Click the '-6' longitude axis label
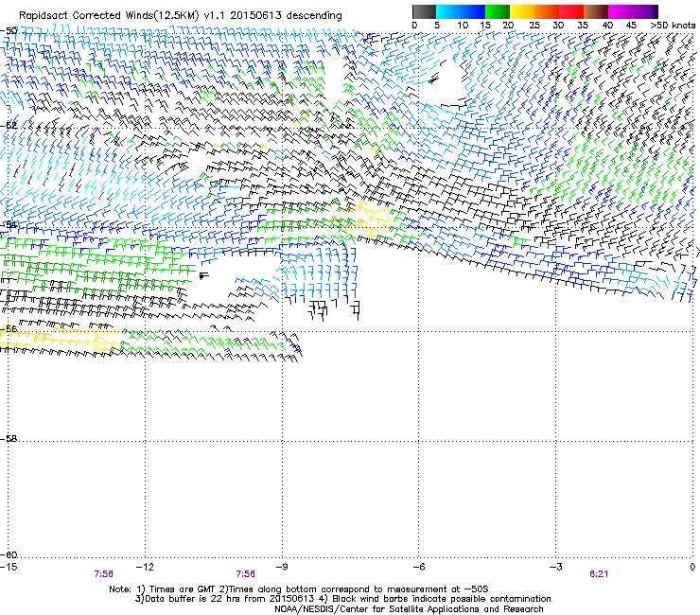This screenshot has height=615, width=700. coord(419,567)
